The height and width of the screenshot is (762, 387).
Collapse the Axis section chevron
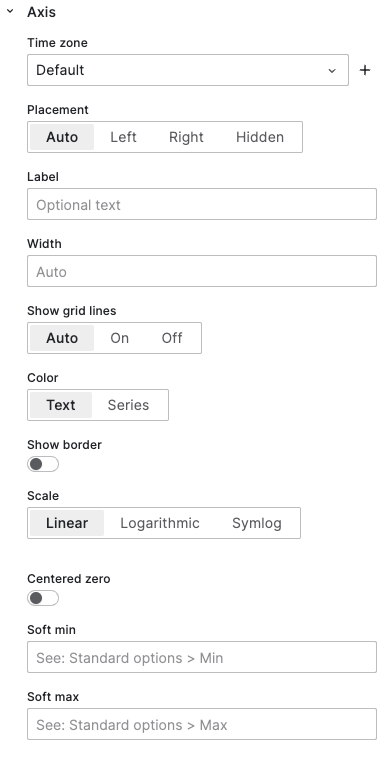tap(10, 11)
